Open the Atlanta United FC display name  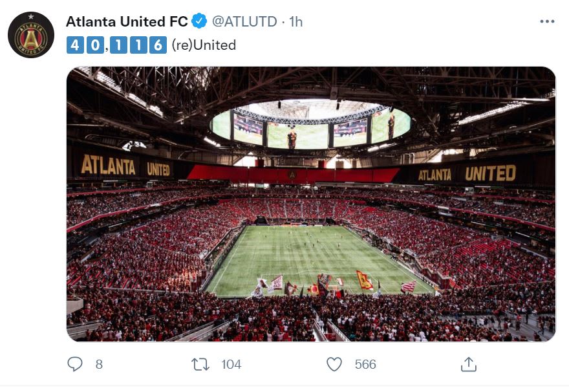coord(127,21)
